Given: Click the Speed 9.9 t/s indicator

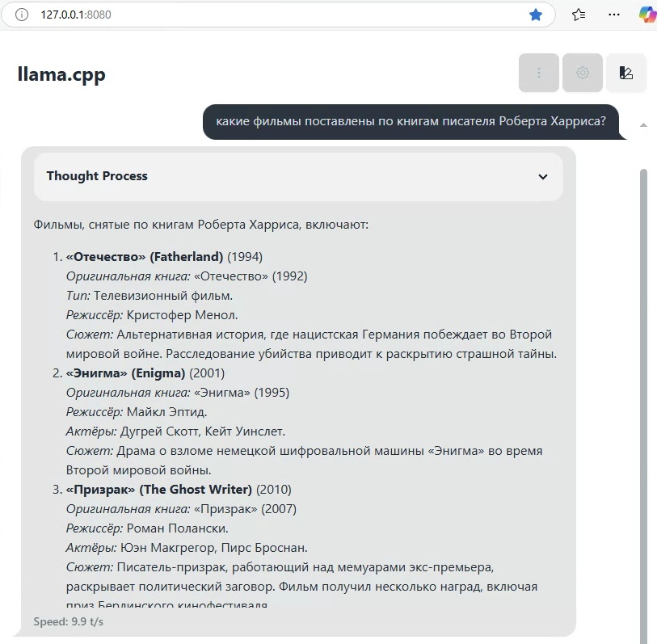Looking at the screenshot, I should point(69,622).
